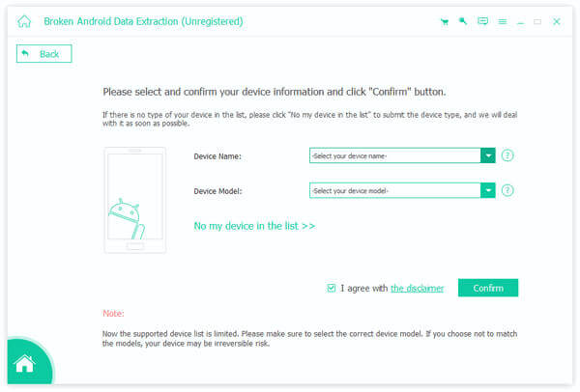Image resolution: width=580 pixels, height=392 pixels.
Task: Open the shopping cart purchase icon
Action: pos(445,22)
